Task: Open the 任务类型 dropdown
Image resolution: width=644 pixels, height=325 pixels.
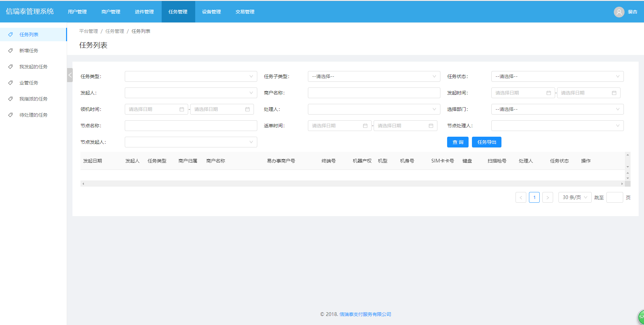Action: (x=191, y=76)
